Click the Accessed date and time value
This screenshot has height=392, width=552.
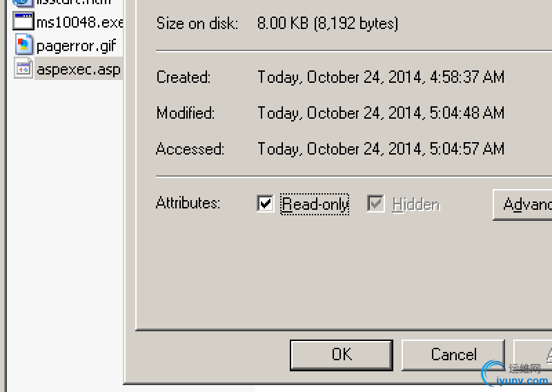coord(381,149)
